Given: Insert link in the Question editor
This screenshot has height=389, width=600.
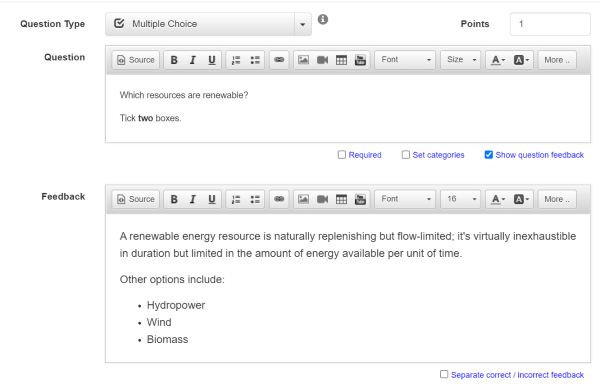Looking at the screenshot, I should coord(279,60).
